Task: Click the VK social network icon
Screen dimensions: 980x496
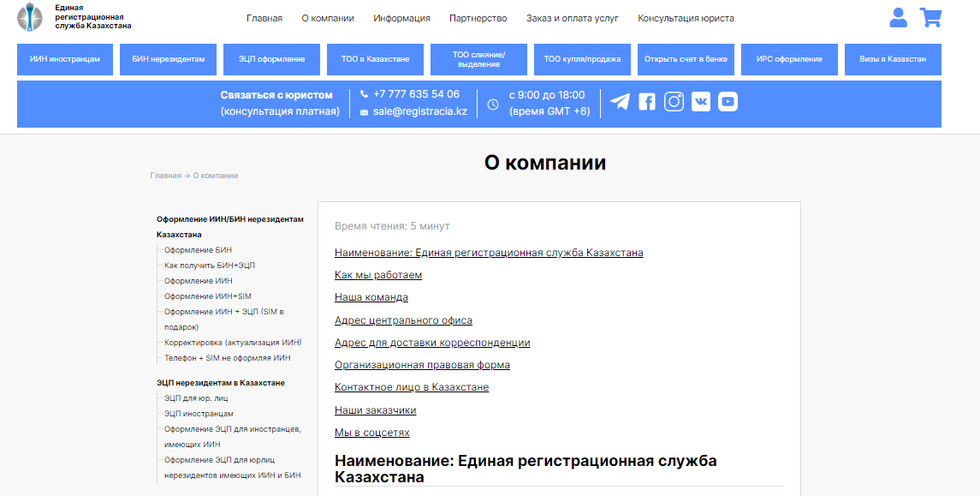Action: (x=701, y=102)
